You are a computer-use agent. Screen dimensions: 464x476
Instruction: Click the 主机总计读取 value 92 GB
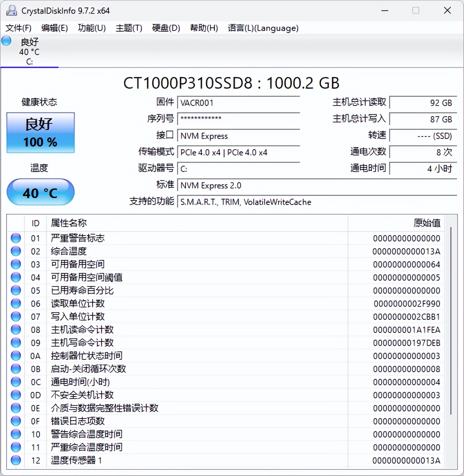coord(423,103)
